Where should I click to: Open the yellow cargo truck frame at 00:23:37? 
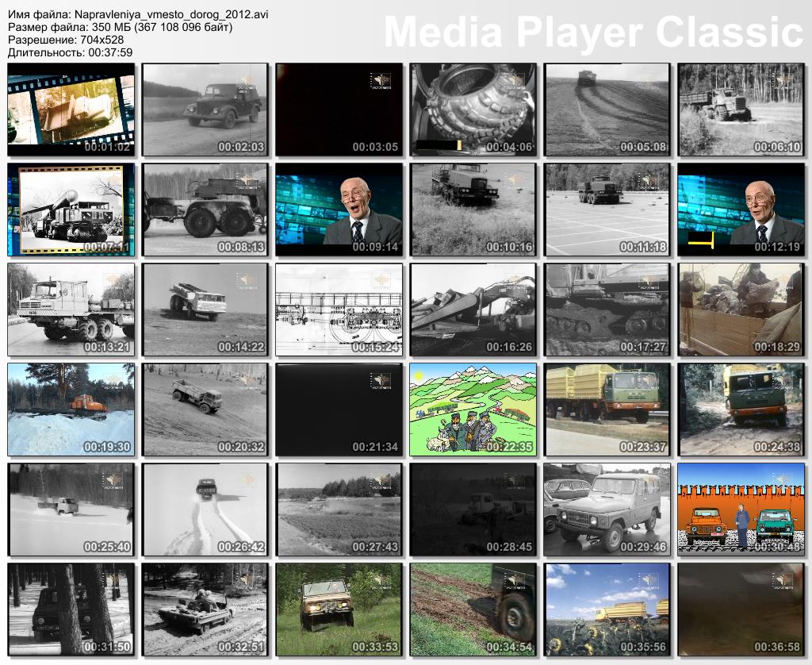click(607, 409)
